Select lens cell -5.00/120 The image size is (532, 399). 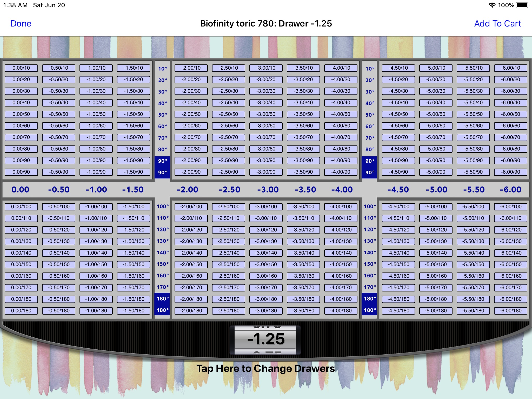(x=436, y=230)
